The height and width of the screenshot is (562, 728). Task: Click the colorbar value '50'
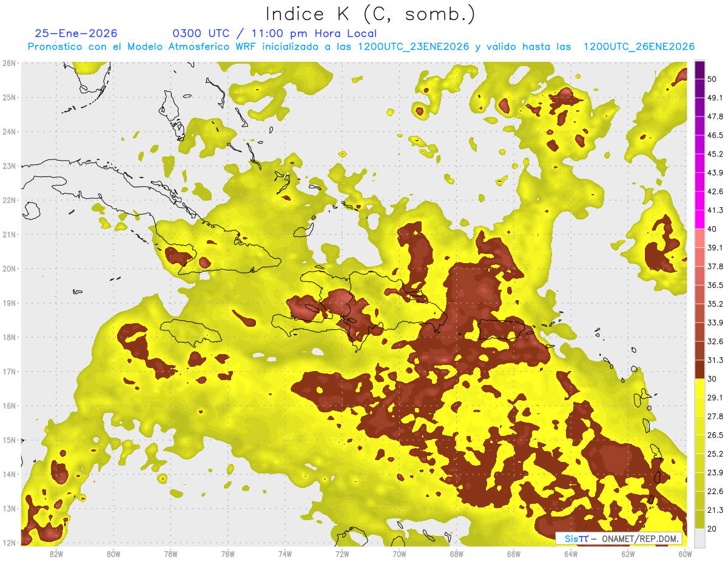click(712, 79)
